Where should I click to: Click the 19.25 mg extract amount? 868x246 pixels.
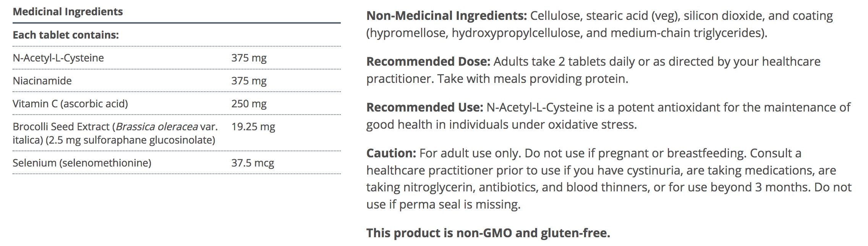pyautogui.click(x=253, y=127)
